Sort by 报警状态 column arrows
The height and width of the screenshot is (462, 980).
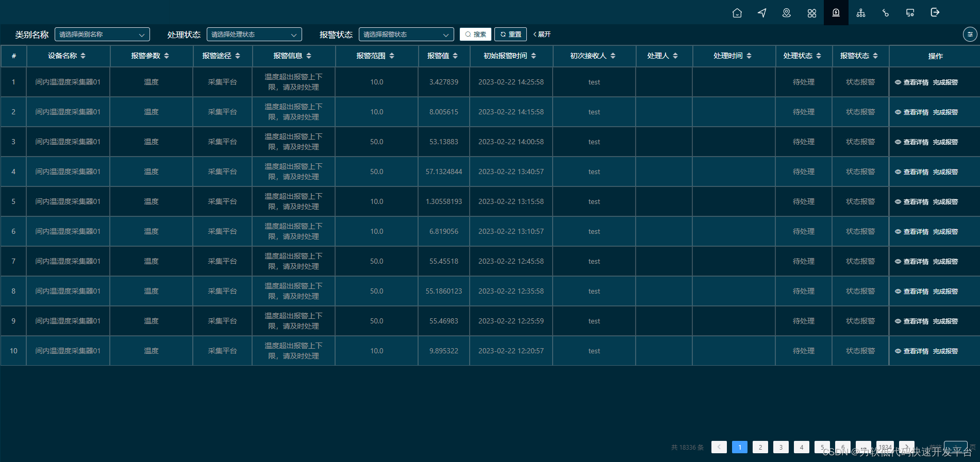pos(875,56)
